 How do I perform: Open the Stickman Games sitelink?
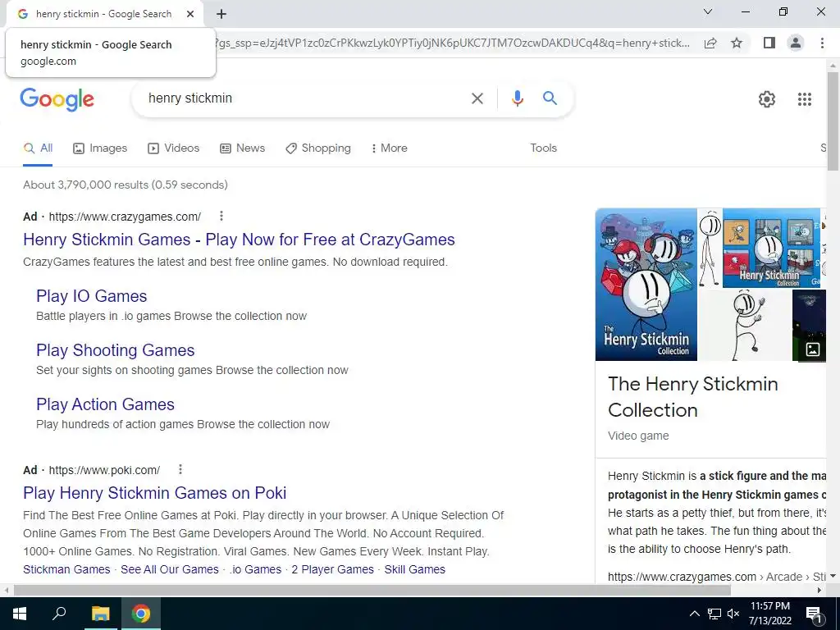[66, 569]
